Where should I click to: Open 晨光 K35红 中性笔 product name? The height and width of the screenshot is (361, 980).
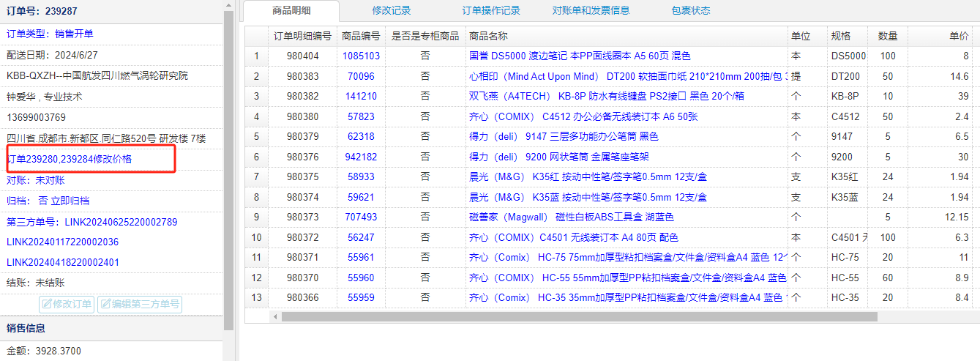pos(588,177)
